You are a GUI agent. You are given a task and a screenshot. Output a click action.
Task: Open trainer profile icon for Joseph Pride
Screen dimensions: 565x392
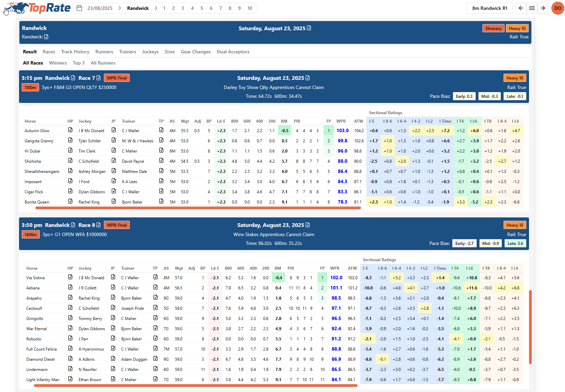156,308
